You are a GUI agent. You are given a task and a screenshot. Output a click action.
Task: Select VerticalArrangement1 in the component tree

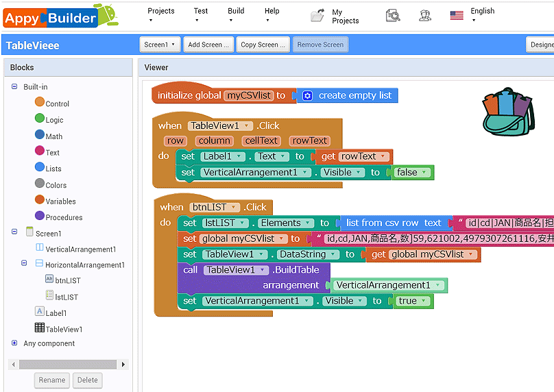(x=80, y=249)
